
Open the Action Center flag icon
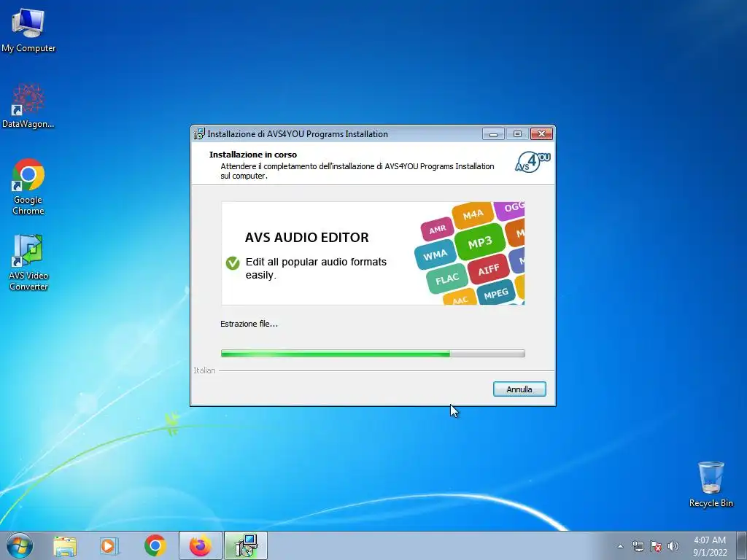[x=656, y=546]
